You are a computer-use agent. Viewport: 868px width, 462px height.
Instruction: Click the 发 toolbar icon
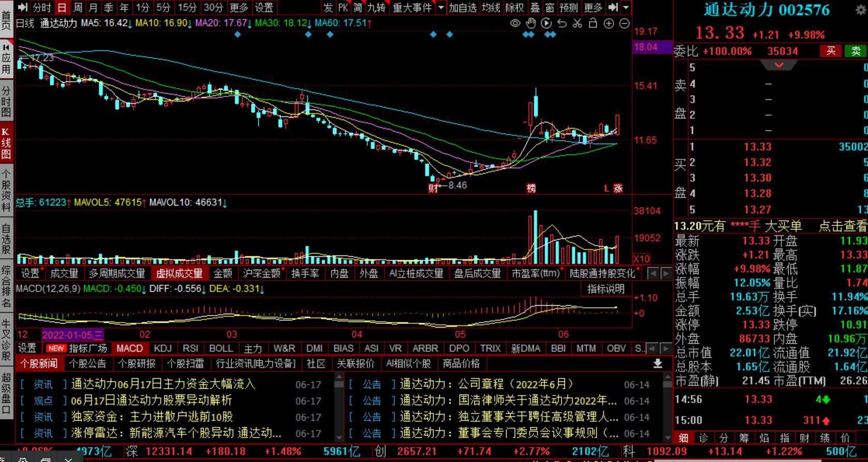[328, 7]
